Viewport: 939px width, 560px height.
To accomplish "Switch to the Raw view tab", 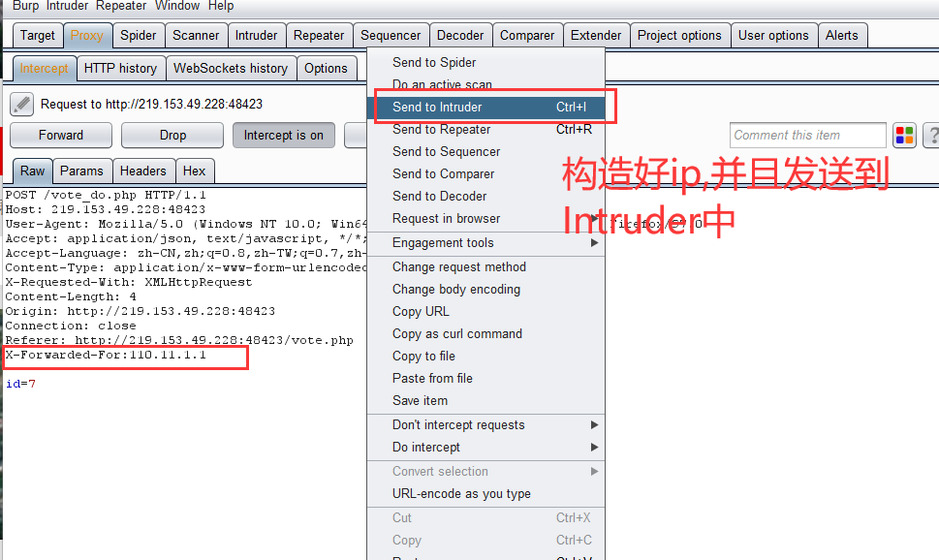I will pyautogui.click(x=32, y=171).
